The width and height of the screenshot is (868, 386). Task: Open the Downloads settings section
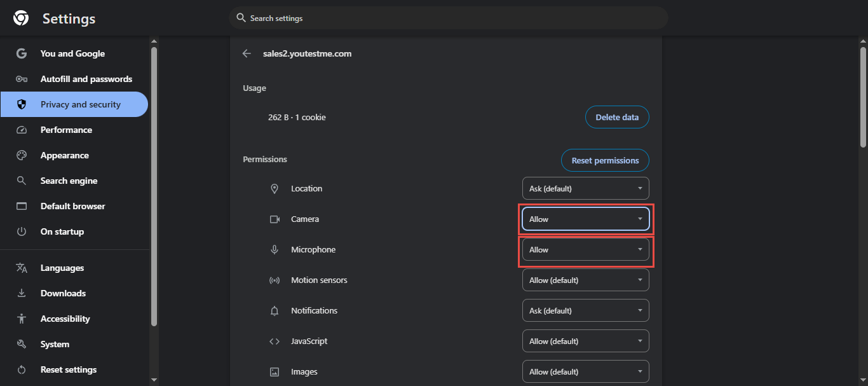pyautogui.click(x=63, y=293)
